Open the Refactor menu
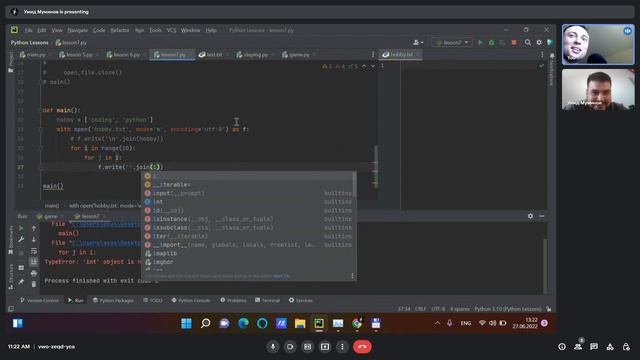Screen dimensions: 640x360 tap(120, 30)
